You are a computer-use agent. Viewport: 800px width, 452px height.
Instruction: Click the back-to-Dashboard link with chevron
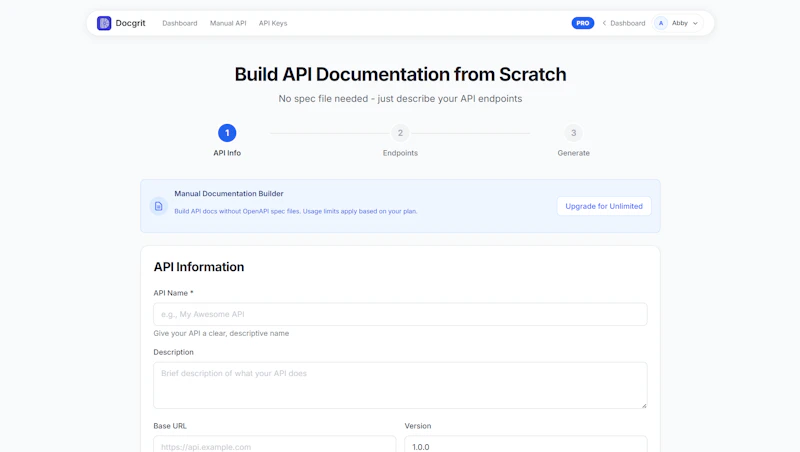(x=623, y=23)
